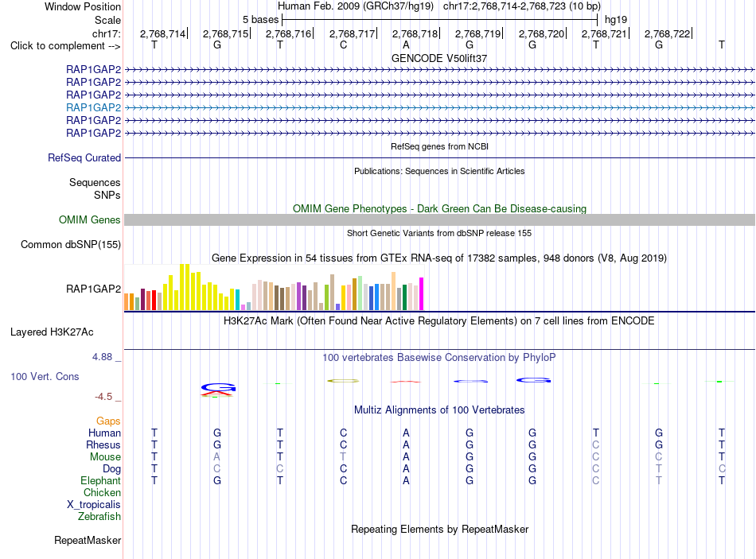Click the Gaps label in Multiz alignment

point(108,421)
